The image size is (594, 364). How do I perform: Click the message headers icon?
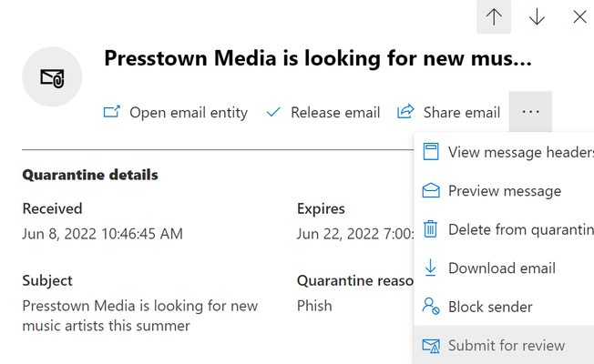click(431, 152)
